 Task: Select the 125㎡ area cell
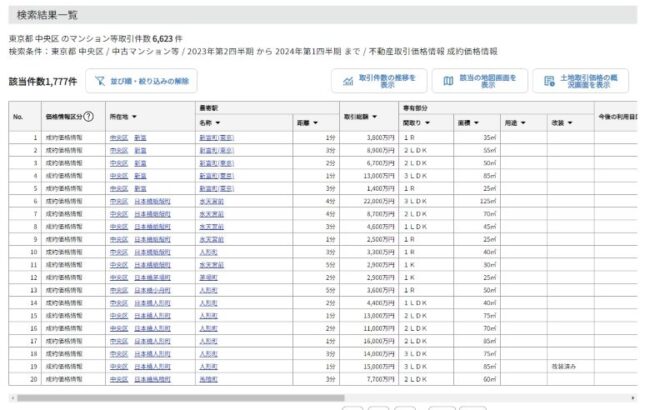coord(477,201)
